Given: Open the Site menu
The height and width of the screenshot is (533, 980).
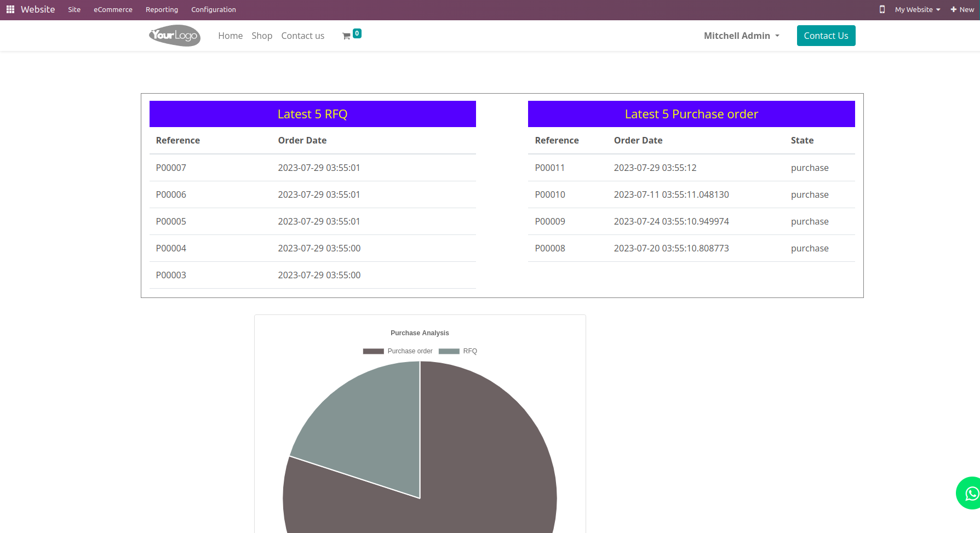Looking at the screenshot, I should (74, 9).
